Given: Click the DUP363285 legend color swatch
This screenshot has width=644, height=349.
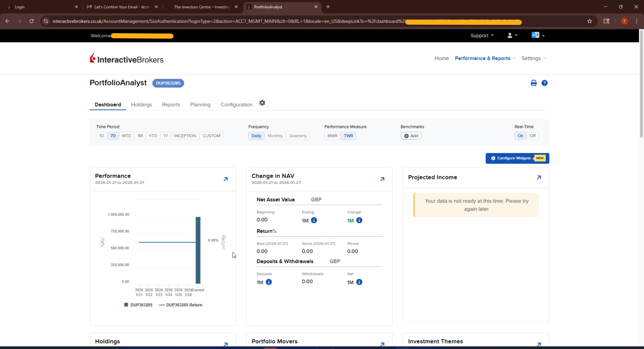Looking at the screenshot, I should point(126,305).
